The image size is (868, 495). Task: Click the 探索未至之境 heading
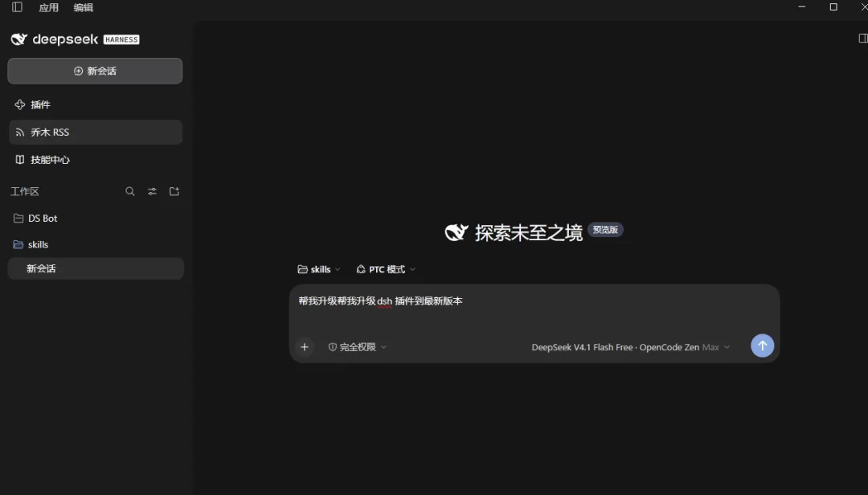[529, 232]
